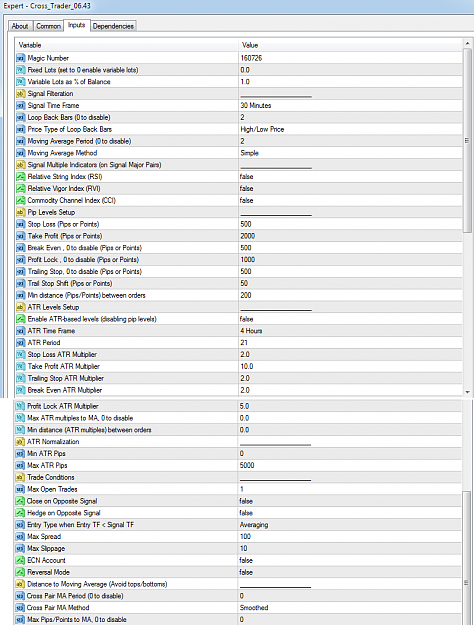Click the icon beside Stop Loss ATR Multiplier
This screenshot has width=474, height=625.
21,355
